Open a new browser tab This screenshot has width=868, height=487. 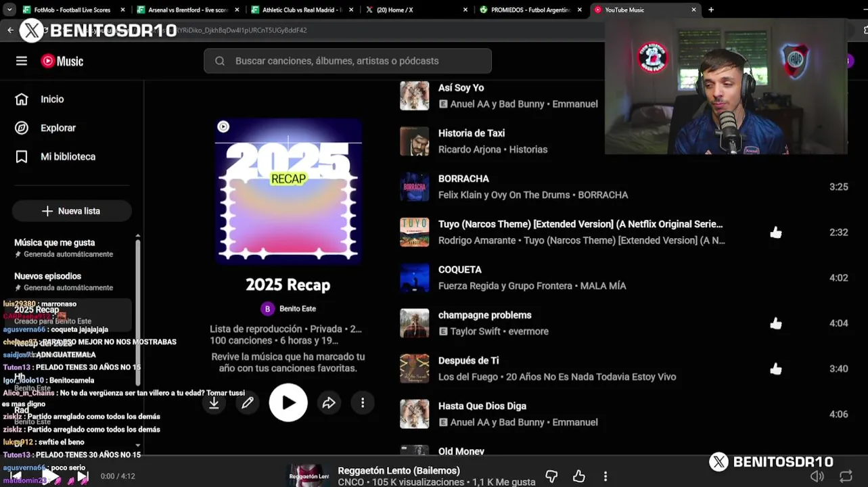tap(711, 10)
